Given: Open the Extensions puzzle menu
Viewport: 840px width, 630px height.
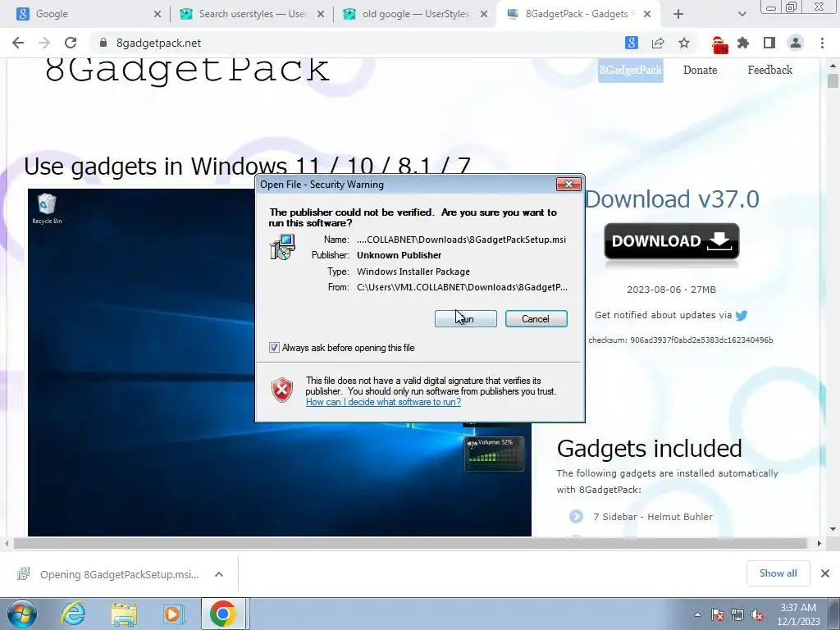Looking at the screenshot, I should pyautogui.click(x=743, y=43).
